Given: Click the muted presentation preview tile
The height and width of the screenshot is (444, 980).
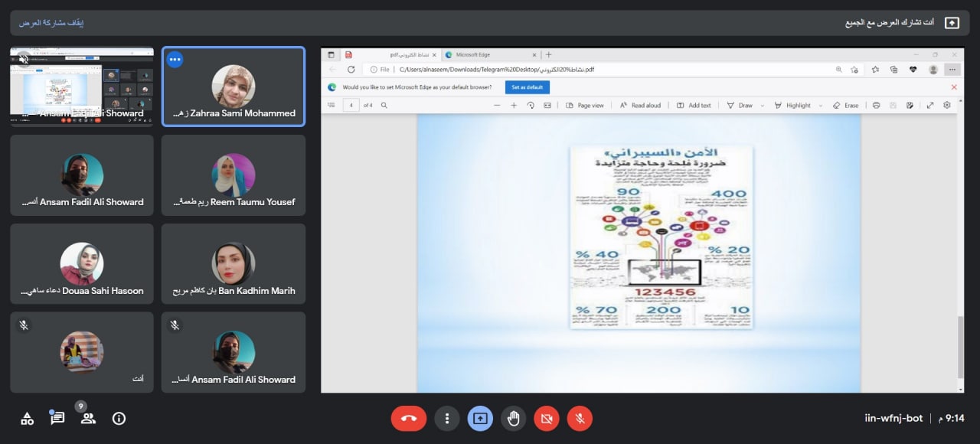Looking at the screenshot, I should click(82, 86).
